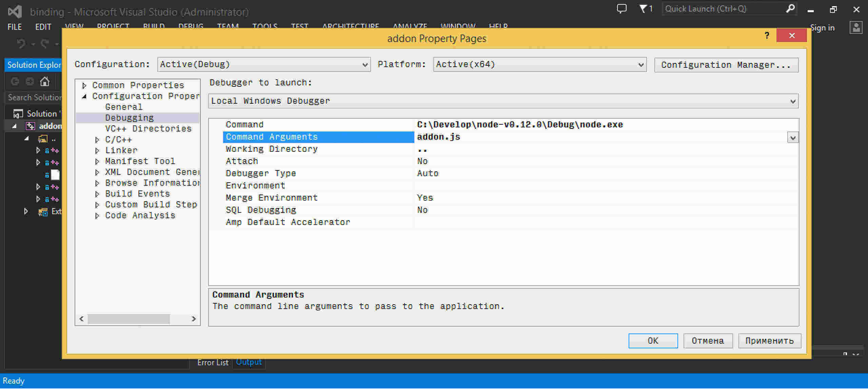The image size is (868, 389).
Task: Click the External Dependencies folder icon
Action: (x=43, y=212)
